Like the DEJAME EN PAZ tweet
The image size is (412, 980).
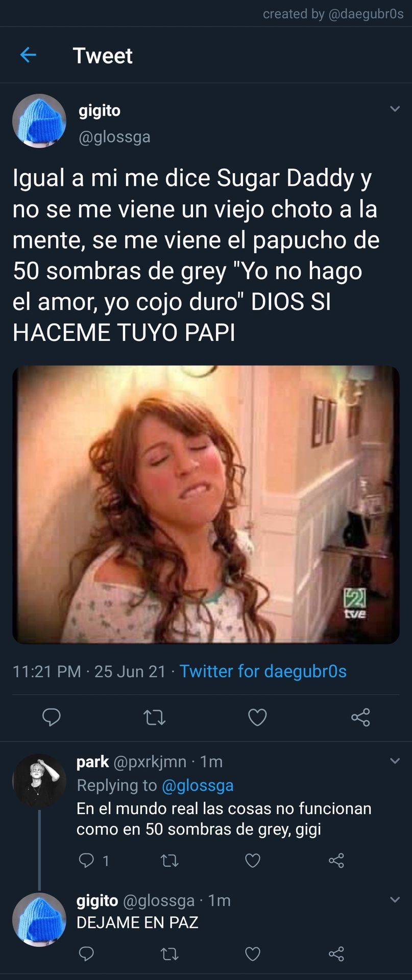[253, 954]
